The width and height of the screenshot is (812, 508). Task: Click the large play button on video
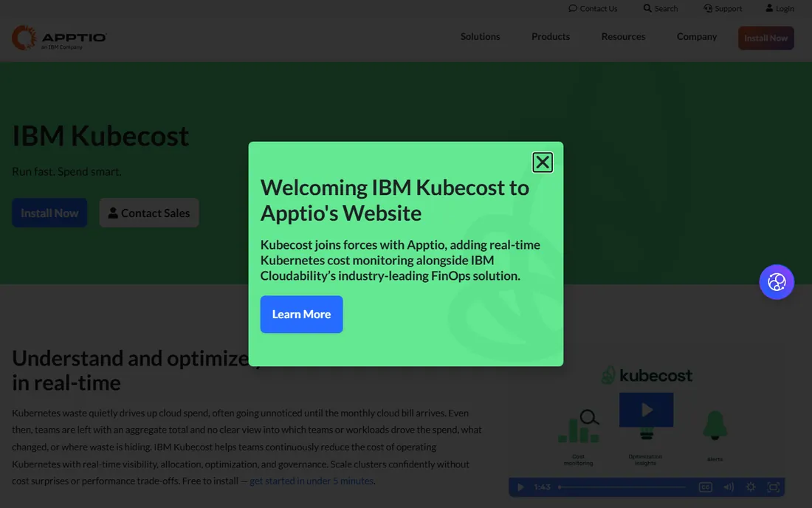(647, 410)
